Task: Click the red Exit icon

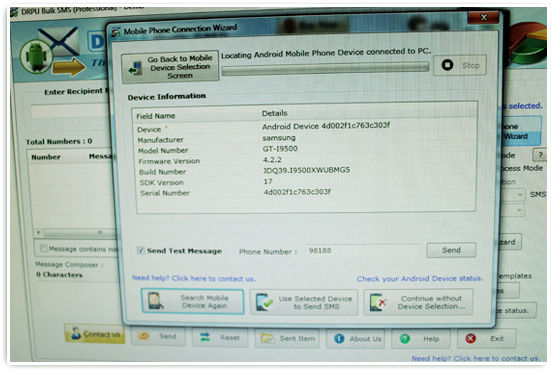Action: 471,338
